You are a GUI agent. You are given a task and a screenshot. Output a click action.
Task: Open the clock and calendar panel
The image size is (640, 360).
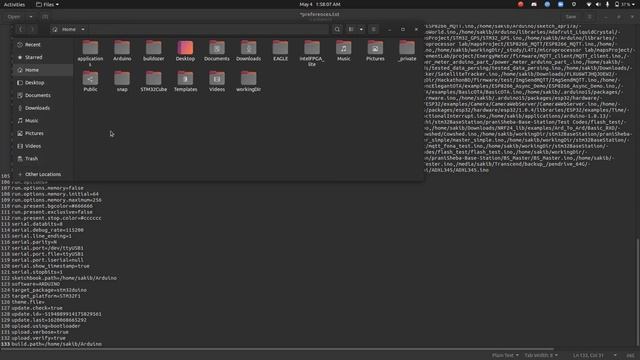tap(320, 4)
